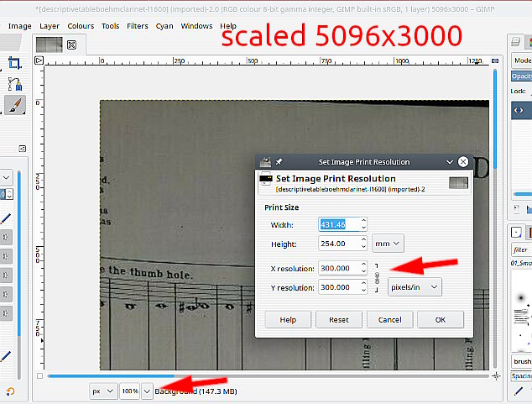
Task: Close the Set Image Print Resolution dialog
Action: 463,162
